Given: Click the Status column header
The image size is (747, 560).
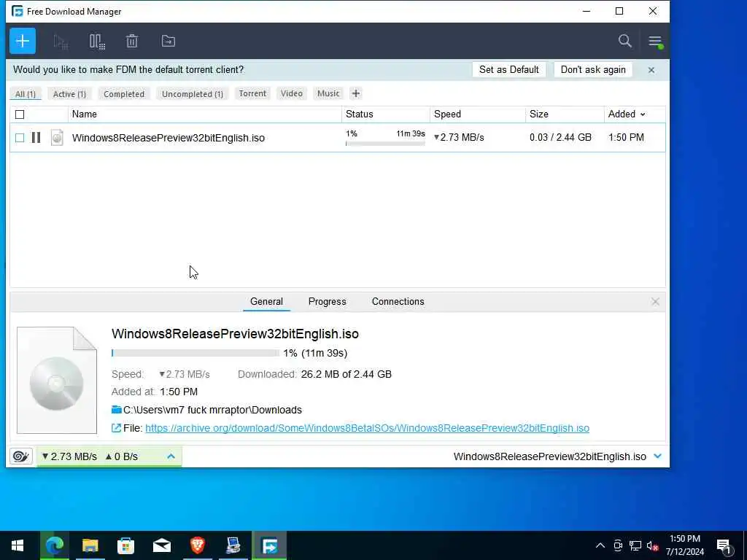Looking at the screenshot, I should (386, 114).
